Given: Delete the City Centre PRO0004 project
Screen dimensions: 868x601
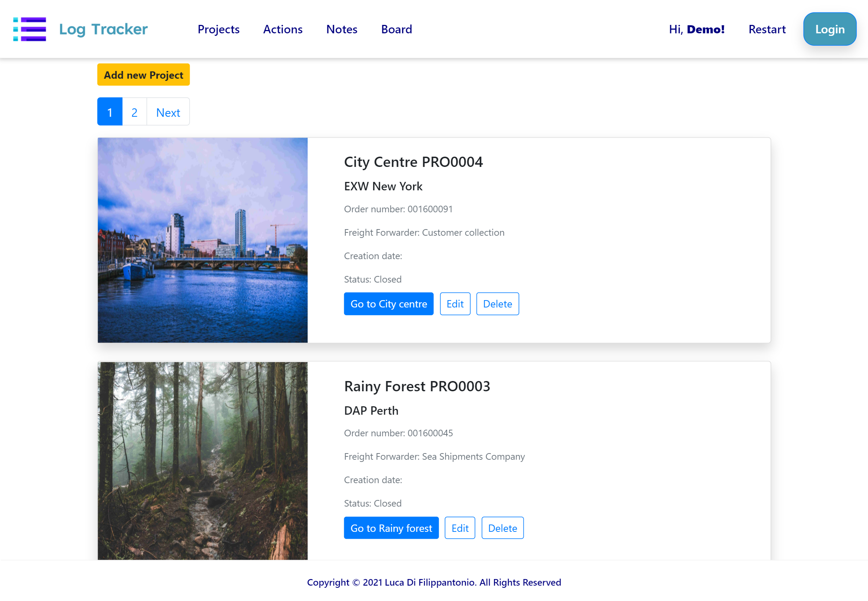Looking at the screenshot, I should [497, 303].
